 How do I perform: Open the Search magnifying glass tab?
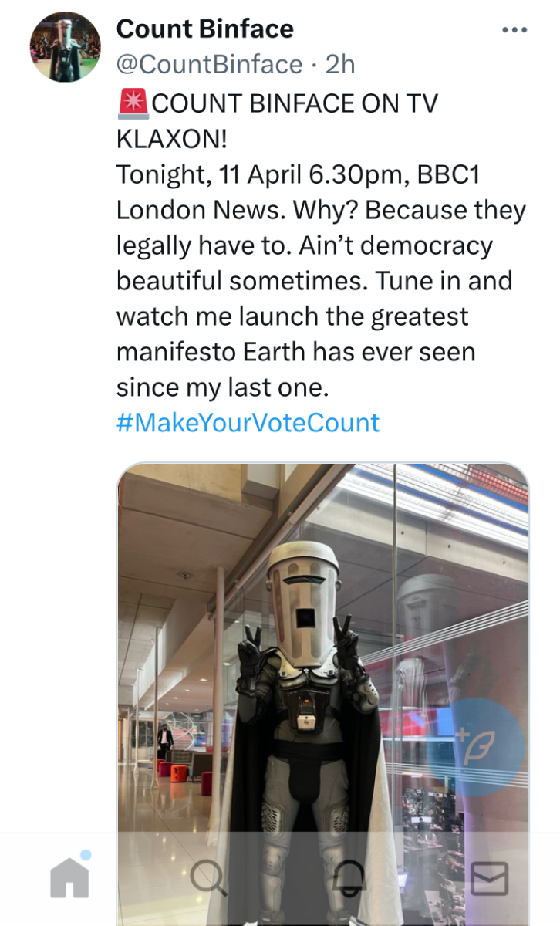208,878
